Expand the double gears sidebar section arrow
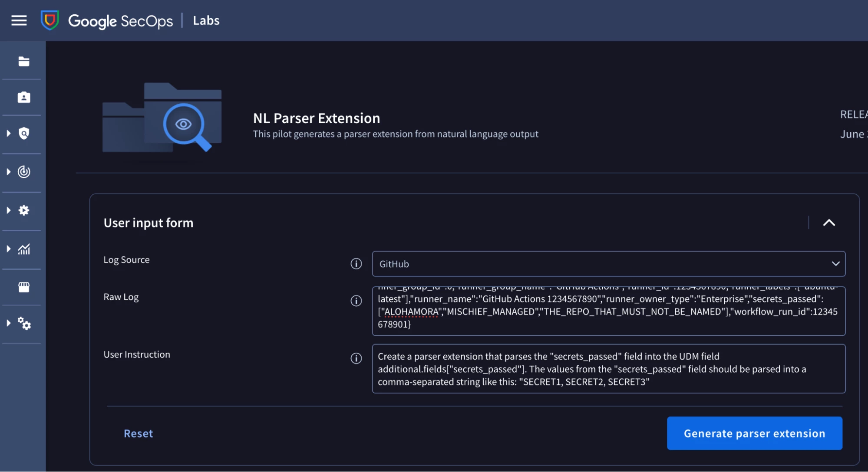The width and height of the screenshot is (868, 472). 8,323
